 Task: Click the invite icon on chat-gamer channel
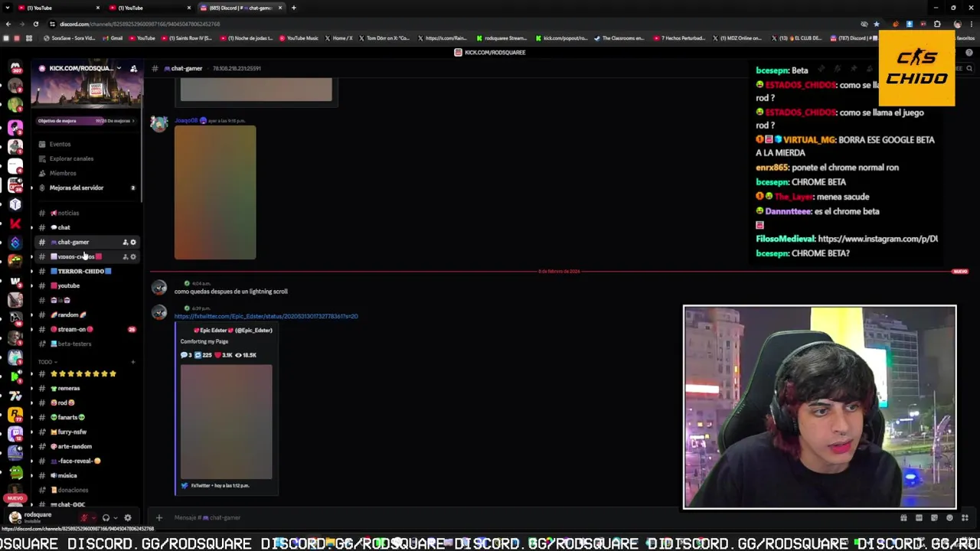pos(125,242)
